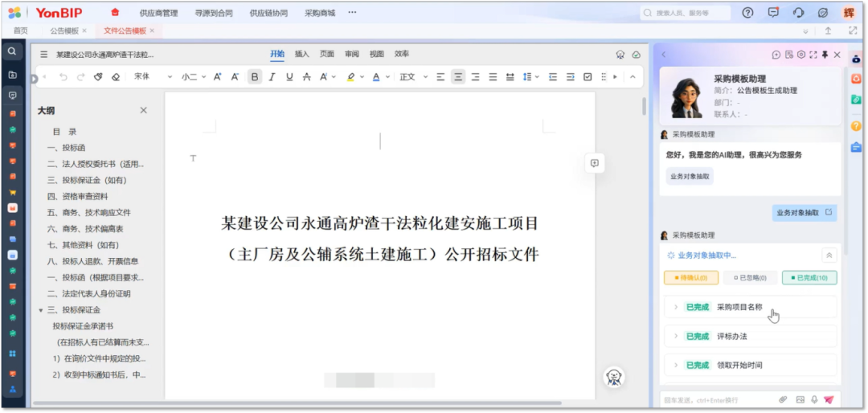Image resolution: width=868 pixels, height=413 pixels.
Task: Open the 正文 paragraph style dropdown
Action: pos(414,77)
